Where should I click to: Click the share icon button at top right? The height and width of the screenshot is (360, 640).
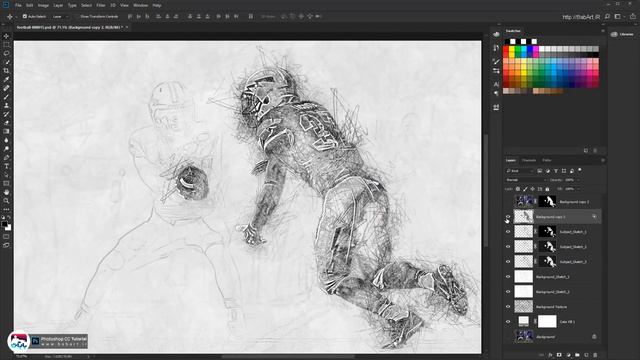click(x=633, y=16)
